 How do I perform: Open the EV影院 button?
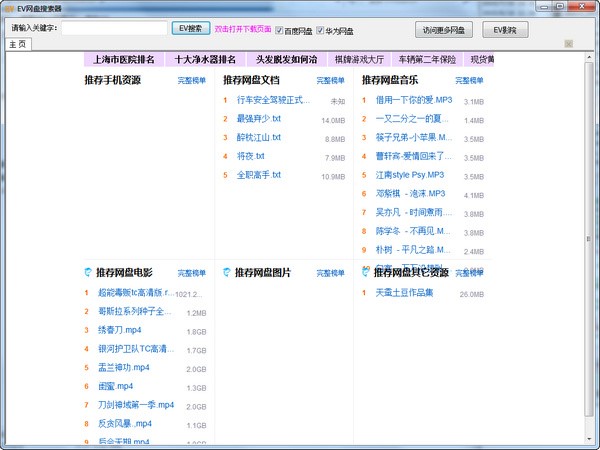coord(505,30)
